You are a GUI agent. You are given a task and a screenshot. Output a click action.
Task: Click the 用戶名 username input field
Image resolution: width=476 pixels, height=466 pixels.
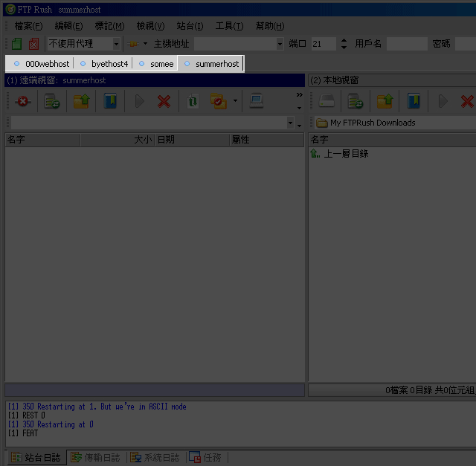click(407, 44)
